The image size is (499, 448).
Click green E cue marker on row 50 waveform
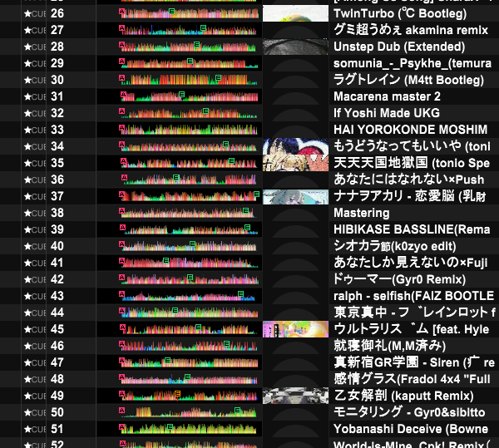pyautogui.click(x=237, y=410)
